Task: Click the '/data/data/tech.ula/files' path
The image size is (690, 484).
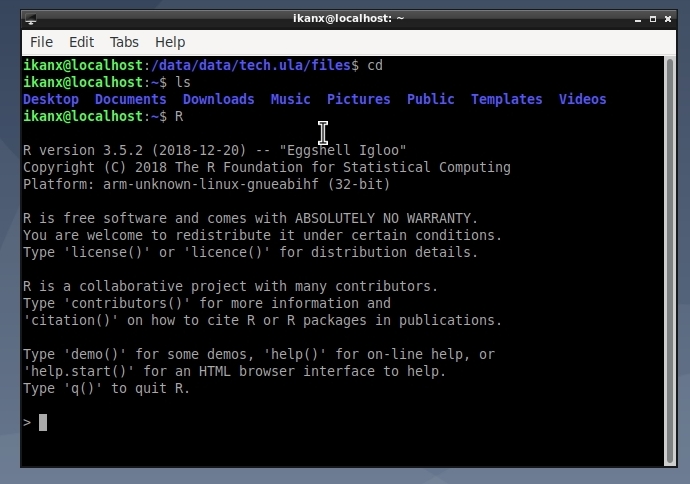Action: [x=251, y=66]
